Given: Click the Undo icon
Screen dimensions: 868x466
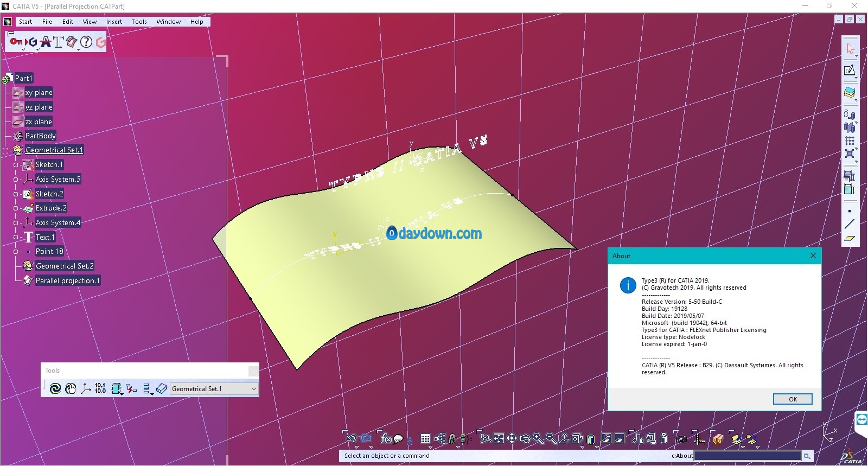Looking at the screenshot, I should 352,438.
